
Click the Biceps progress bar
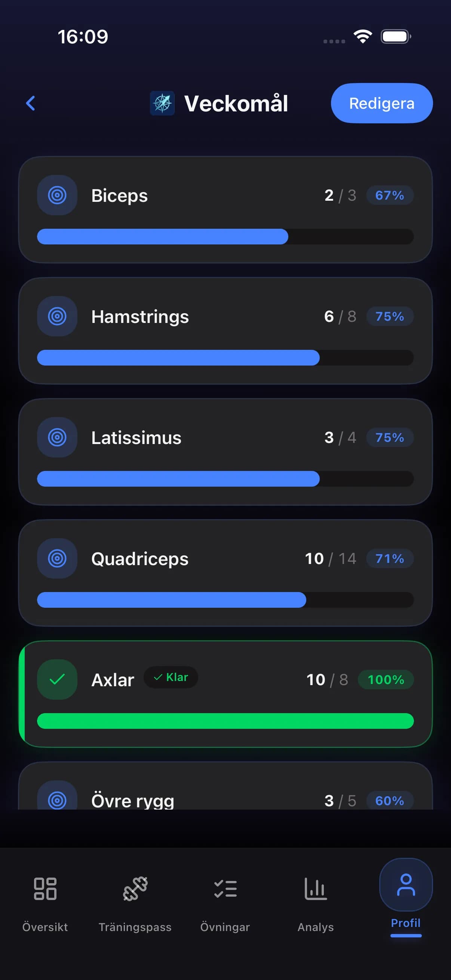pos(225,237)
